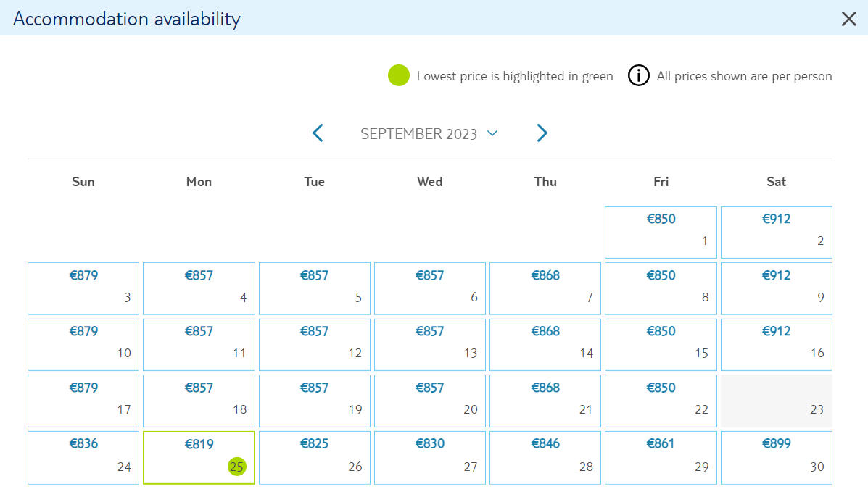The width and height of the screenshot is (868, 489).
Task: Select September 1 priced at €850
Action: click(661, 233)
